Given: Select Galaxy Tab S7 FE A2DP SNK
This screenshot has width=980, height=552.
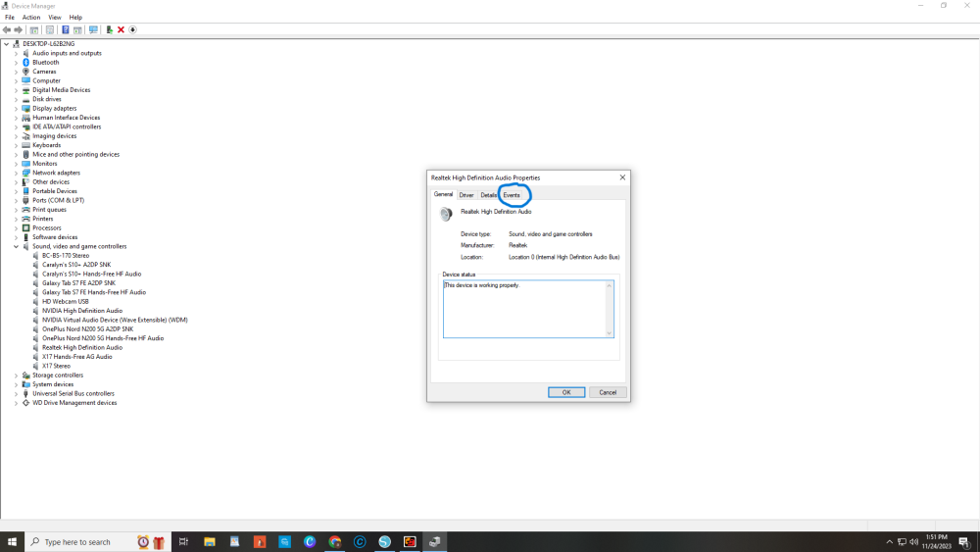Looking at the screenshot, I should click(x=78, y=283).
